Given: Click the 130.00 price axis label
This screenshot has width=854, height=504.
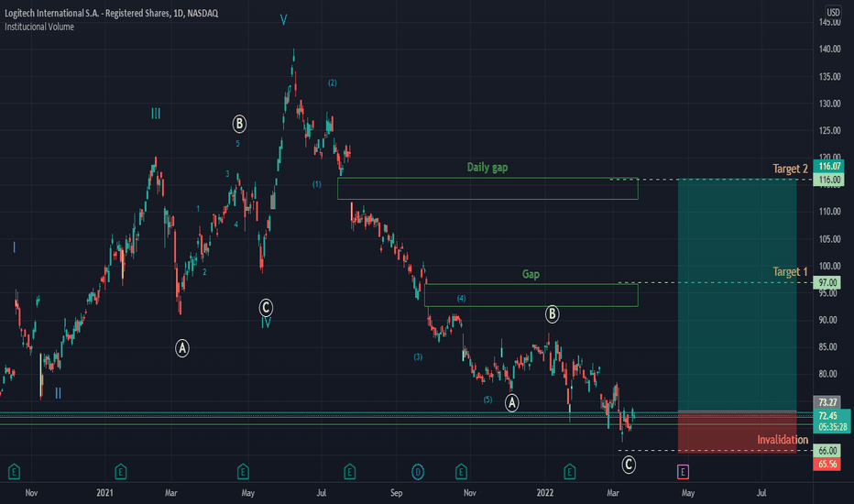Looking at the screenshot, I should (x=829, y=104).
